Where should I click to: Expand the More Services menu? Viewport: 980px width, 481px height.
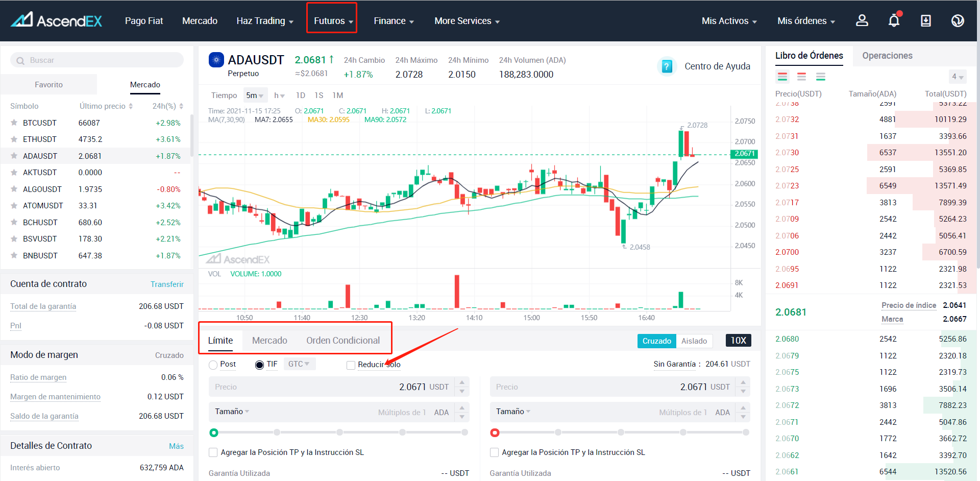point(467,21)
